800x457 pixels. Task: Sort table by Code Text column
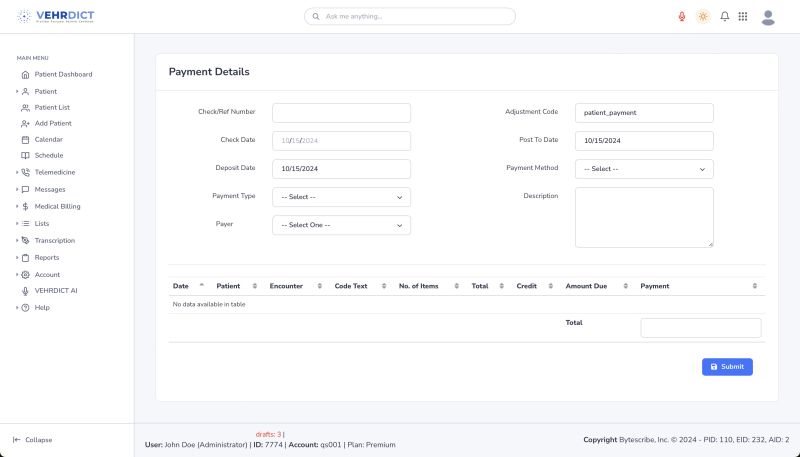[x=360, y=286]
